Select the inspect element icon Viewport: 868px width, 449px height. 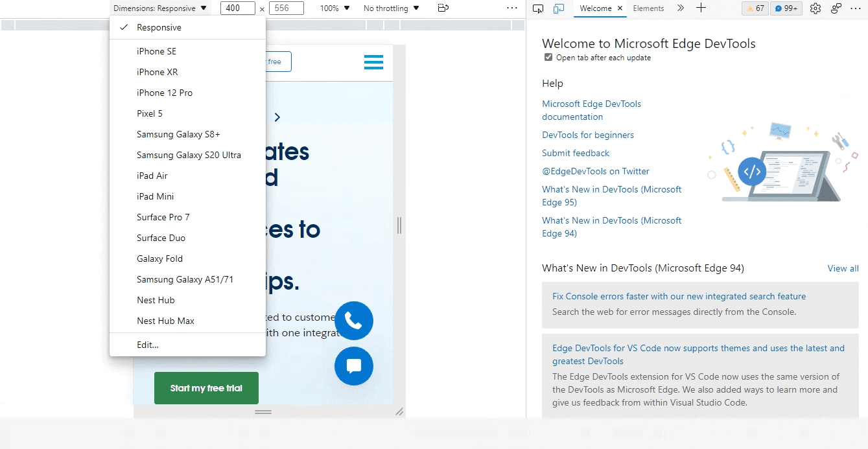538,8
